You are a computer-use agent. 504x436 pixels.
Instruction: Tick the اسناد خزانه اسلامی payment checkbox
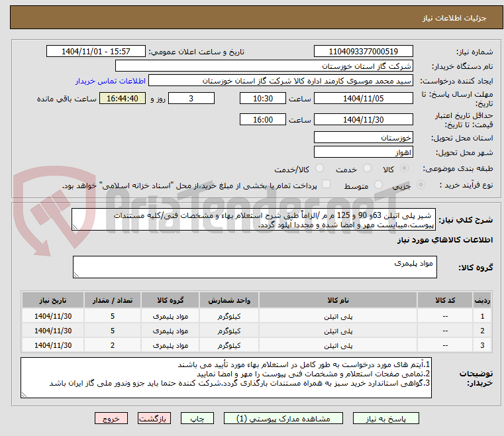(326, 184)
